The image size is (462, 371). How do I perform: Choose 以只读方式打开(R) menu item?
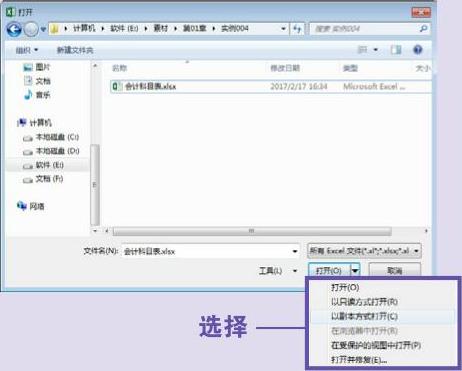tap(364, 302)
